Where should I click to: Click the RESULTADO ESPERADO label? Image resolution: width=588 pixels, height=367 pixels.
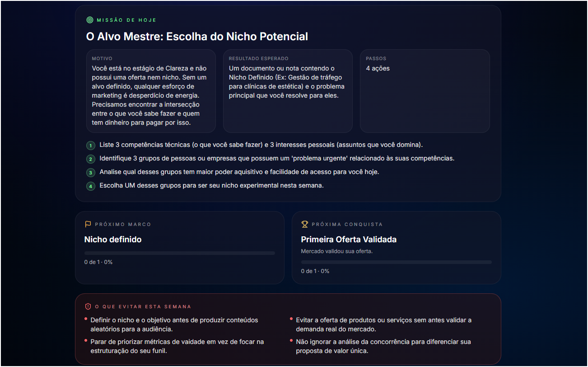pos(259,59)
